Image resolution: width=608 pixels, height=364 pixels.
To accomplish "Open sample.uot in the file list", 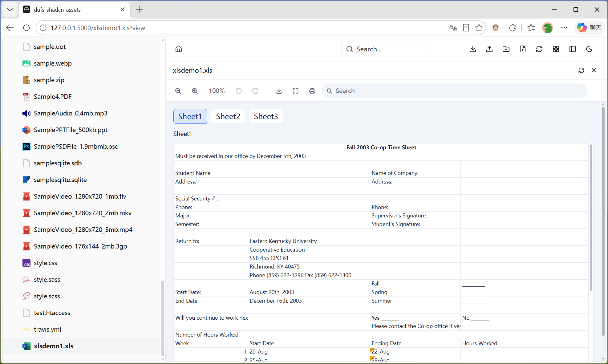I will [x=82, y=47].
